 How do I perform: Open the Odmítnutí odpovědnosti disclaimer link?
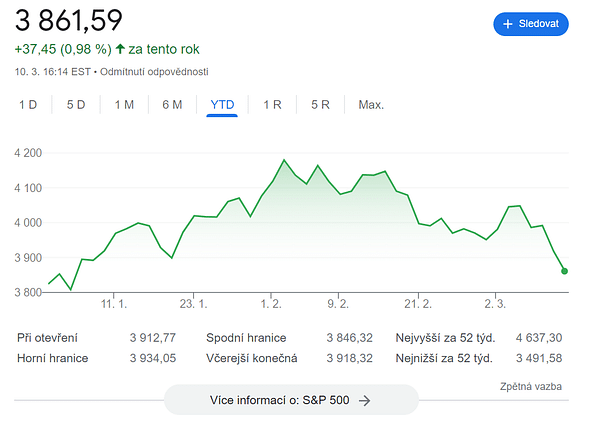point(154,72)
